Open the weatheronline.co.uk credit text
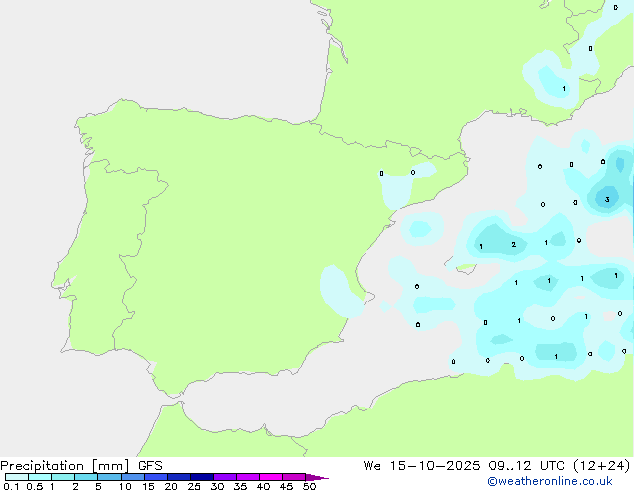 [550, 481]
